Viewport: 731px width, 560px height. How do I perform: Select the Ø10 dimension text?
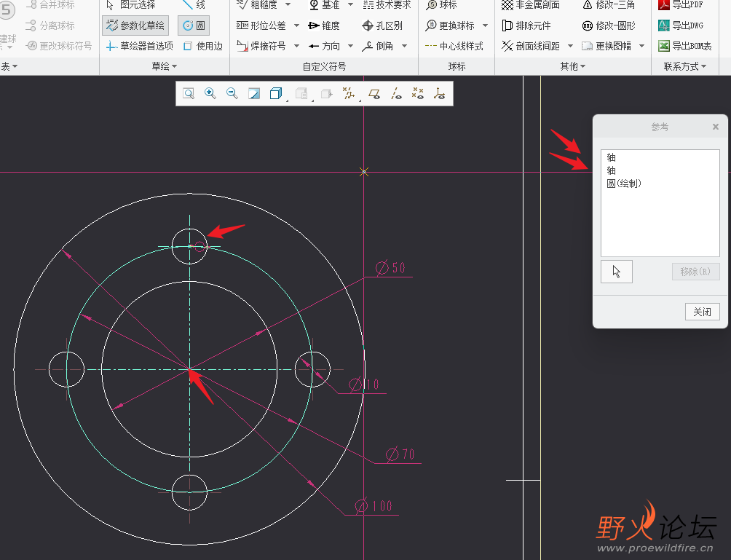click(364, 384)
